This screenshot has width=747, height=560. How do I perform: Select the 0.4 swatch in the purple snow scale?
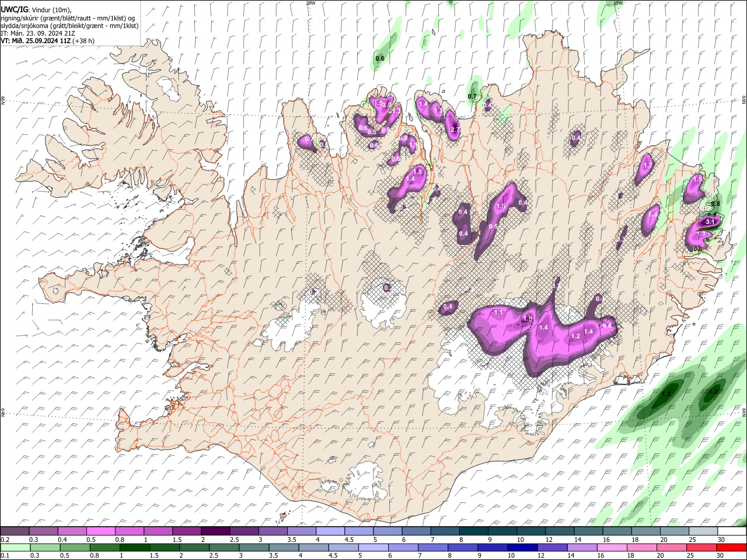point(72,531)
